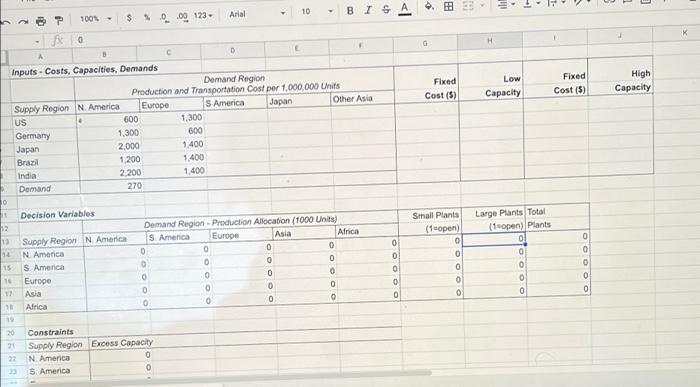Screen dimensions: 700x387
Task: Open the text color picker
Action: pos(404,8)
